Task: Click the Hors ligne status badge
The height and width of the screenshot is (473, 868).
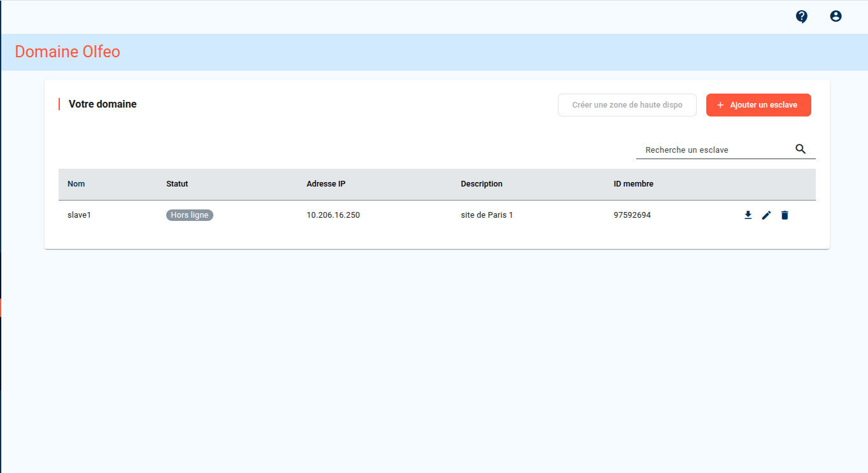Action: (190, 215)
